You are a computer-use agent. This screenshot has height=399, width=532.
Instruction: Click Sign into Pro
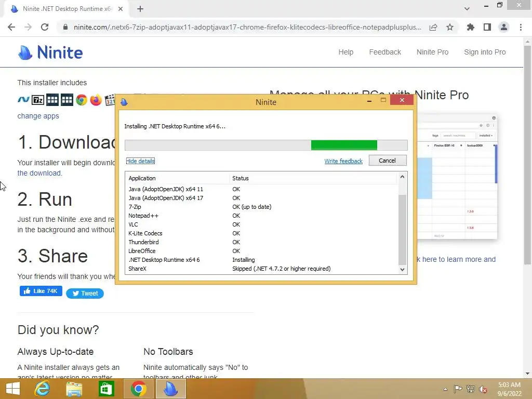click(x=485, y=52)
